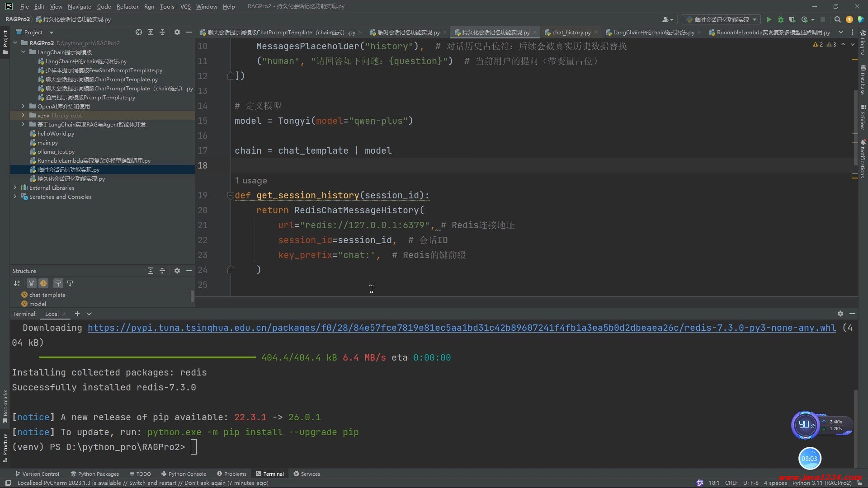Toggle show fields filter in Structure
868x488 pixels.
tap(43, 283)
